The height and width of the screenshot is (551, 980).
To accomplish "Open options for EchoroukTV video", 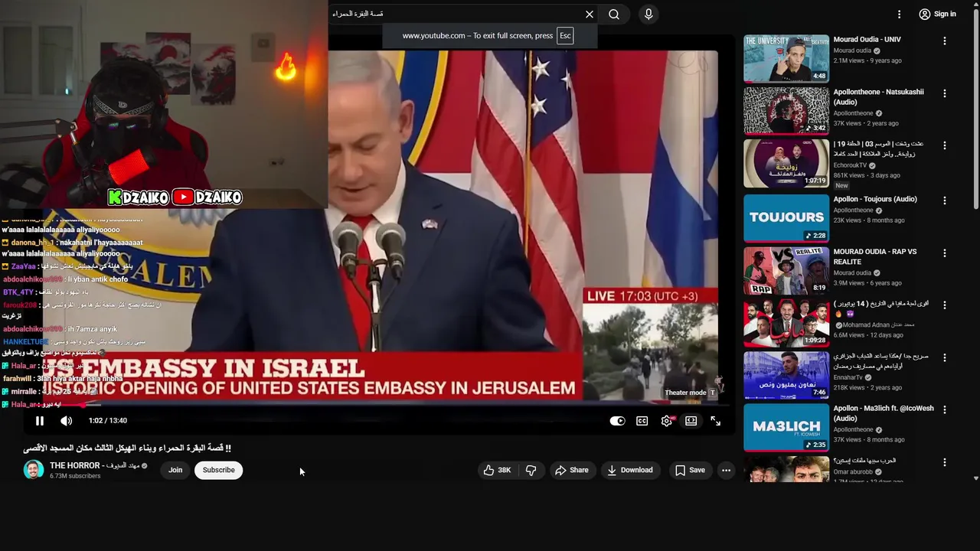I will [944, 145].
